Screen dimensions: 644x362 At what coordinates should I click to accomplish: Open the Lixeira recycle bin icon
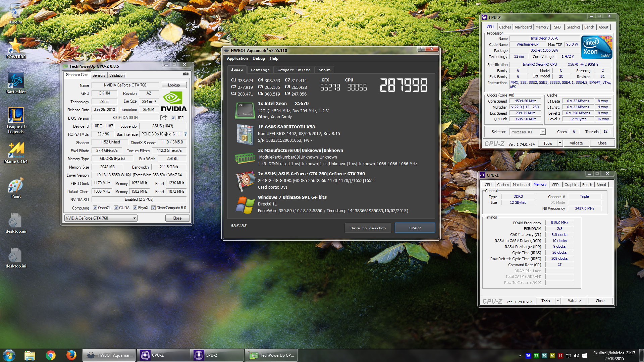16,13
